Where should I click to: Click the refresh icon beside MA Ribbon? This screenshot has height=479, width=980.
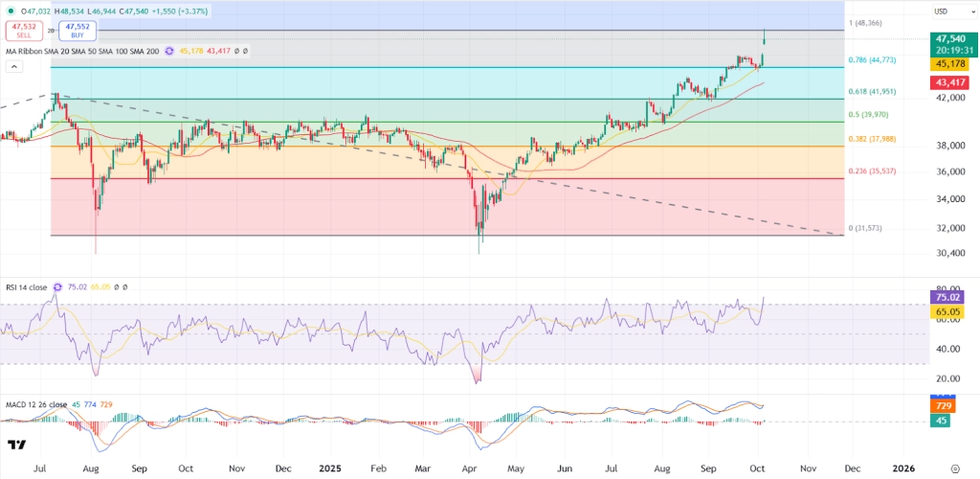point(170,51)
